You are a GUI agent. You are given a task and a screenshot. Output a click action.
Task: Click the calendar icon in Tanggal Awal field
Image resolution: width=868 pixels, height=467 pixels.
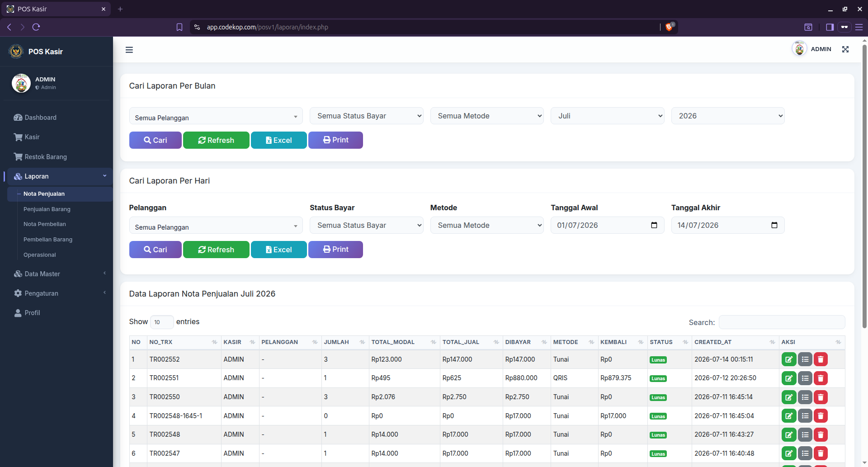654,225
